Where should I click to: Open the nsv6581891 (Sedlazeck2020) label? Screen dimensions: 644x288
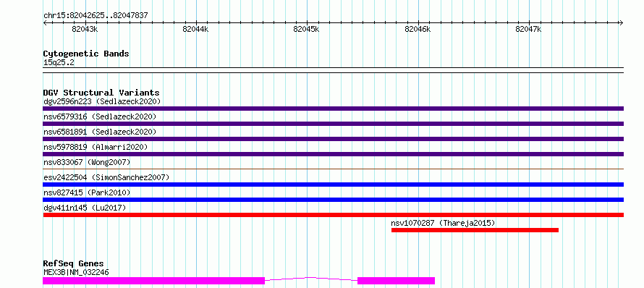tap(100, 132)
